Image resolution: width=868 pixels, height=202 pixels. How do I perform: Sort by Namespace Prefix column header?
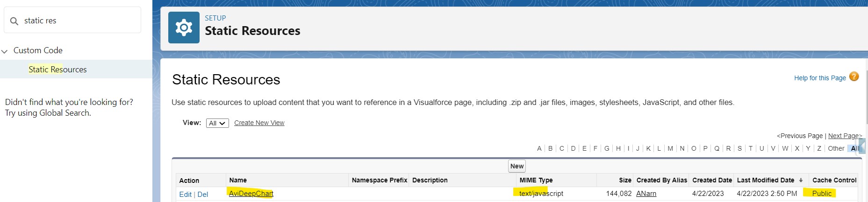coord(380,180)
